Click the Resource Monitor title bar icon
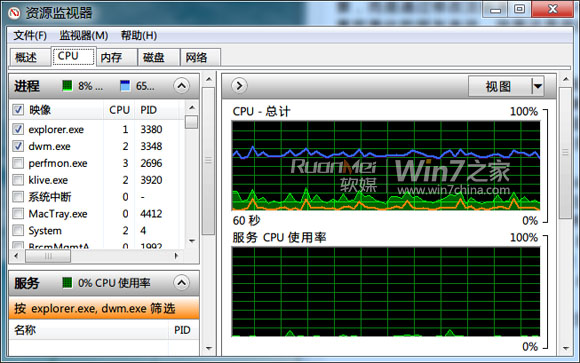Screen dimensions: 580x363 [14, 13]
